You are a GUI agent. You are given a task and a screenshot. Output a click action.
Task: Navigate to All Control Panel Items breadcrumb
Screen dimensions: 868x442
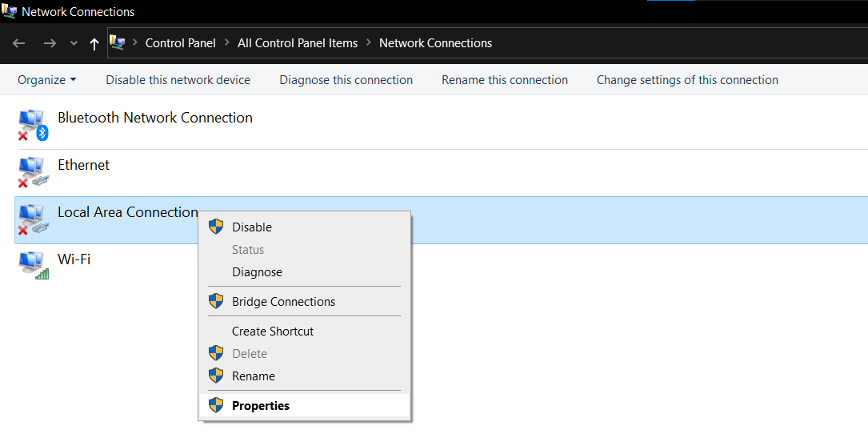[x=298, y=42]
